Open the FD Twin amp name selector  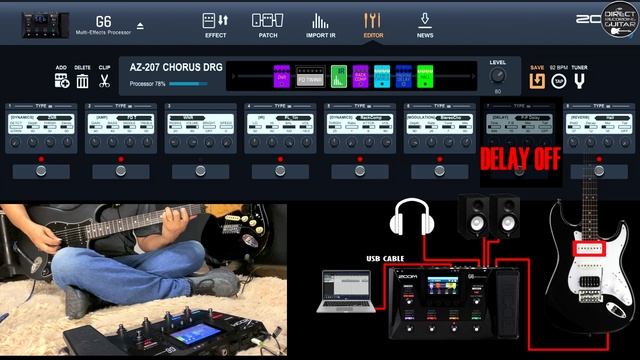[134, 118]
